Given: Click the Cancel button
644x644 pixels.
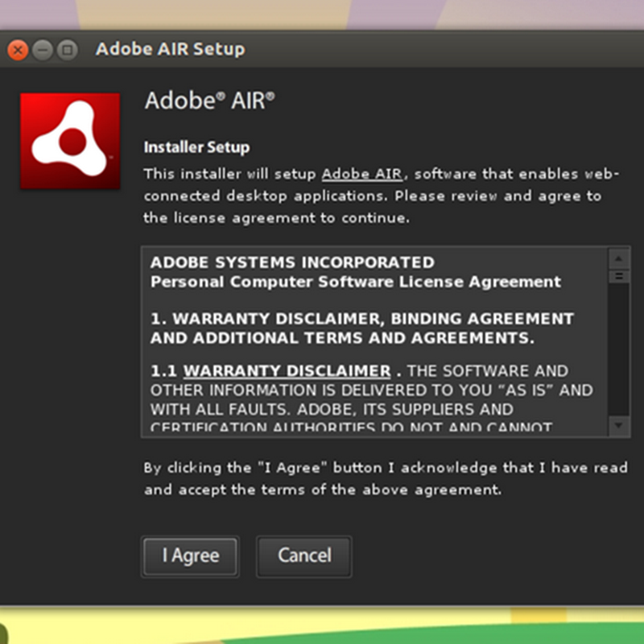Looking at the screenshot, I should [304, 556].
